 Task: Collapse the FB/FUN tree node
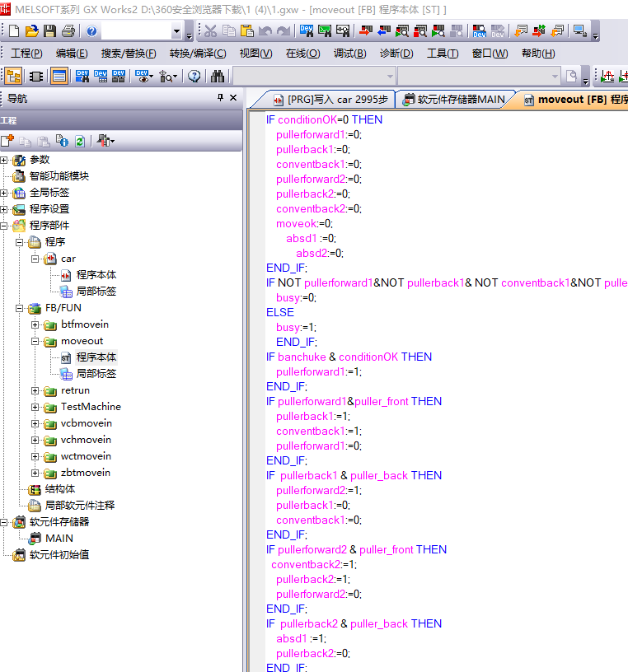click(20, 308)
